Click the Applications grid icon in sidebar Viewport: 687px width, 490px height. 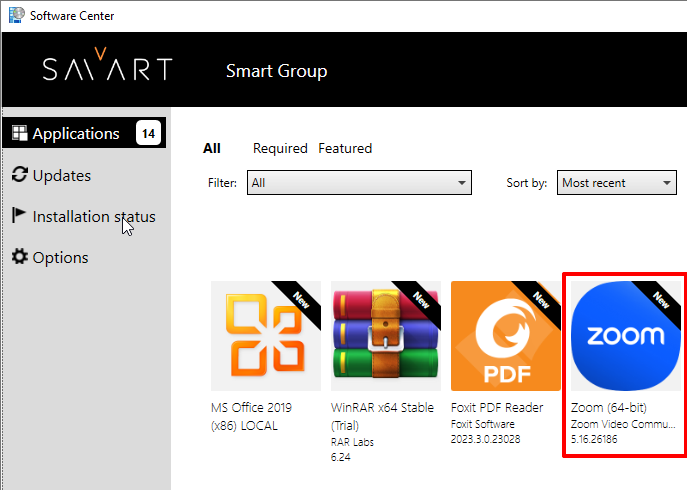click(x=19, y=134)
